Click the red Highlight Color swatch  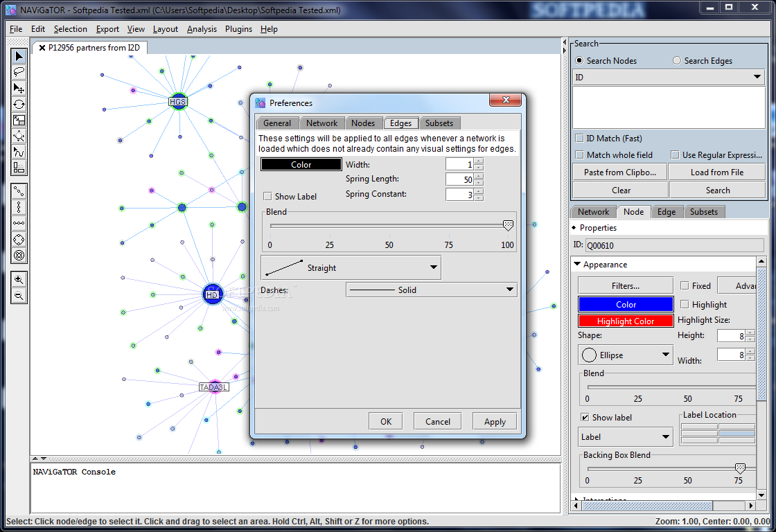pos(626,321)
